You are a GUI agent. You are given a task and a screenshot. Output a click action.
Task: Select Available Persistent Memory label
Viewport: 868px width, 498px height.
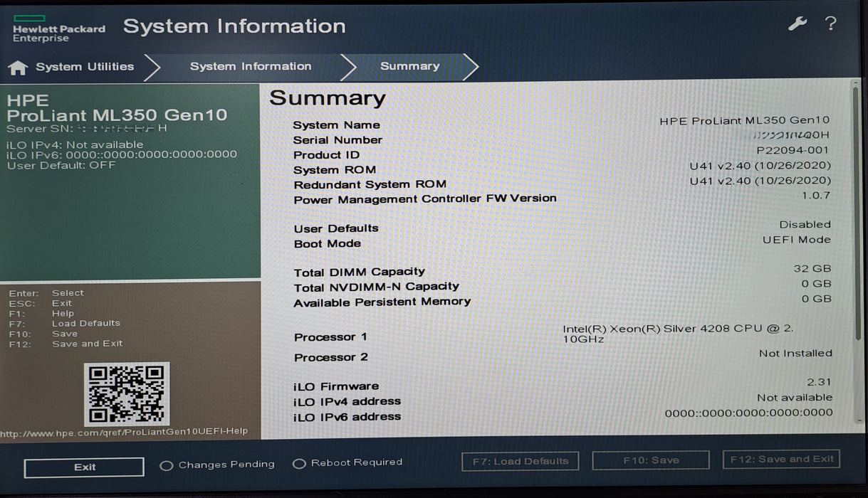coord(382,302)
